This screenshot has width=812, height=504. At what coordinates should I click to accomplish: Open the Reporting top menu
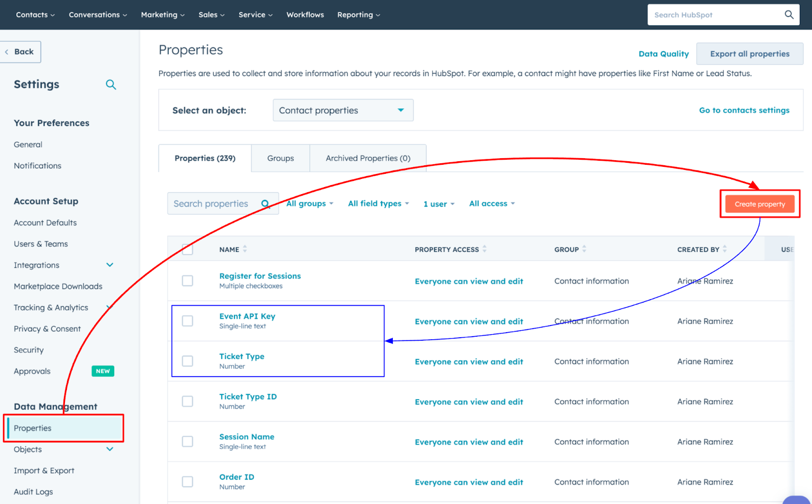(x=359, y=15)
